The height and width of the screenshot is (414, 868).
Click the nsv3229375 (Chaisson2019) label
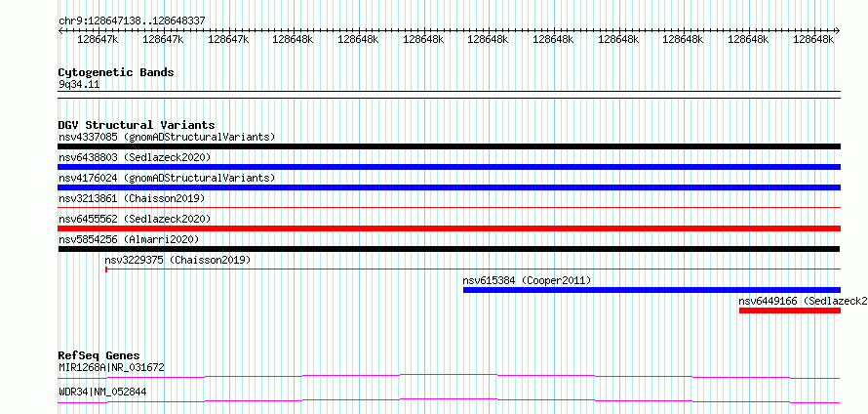coord(178,260)
